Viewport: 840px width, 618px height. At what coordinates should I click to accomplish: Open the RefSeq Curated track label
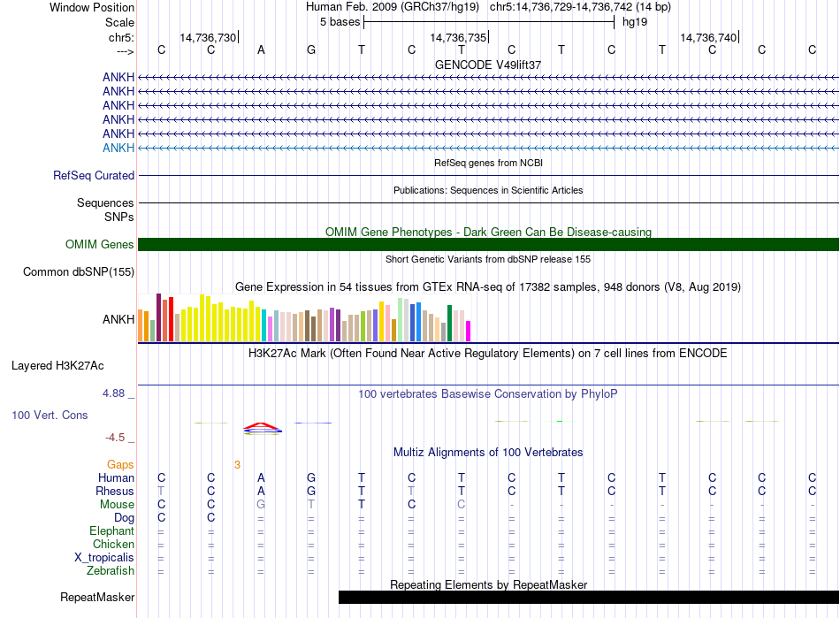point(94,176)
